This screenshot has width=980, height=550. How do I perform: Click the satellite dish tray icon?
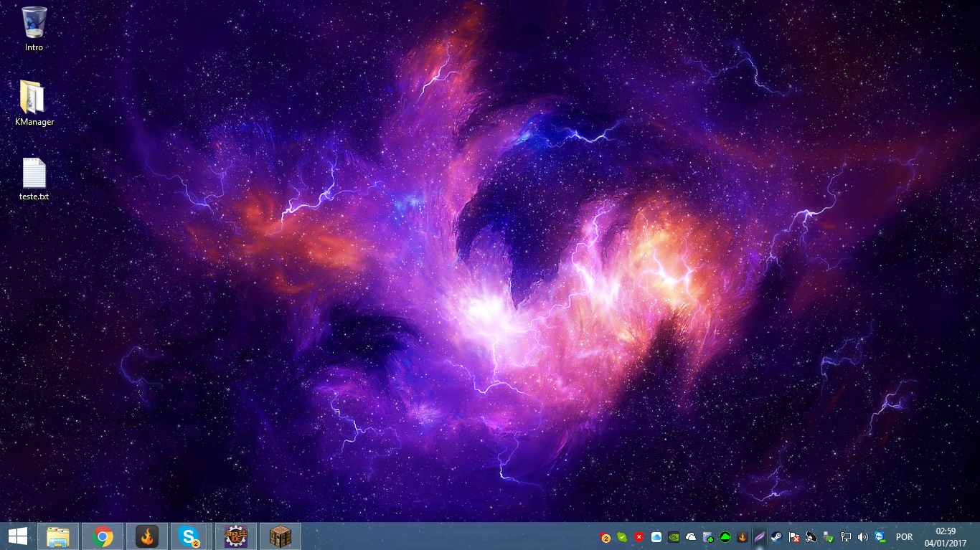(811, 537)
